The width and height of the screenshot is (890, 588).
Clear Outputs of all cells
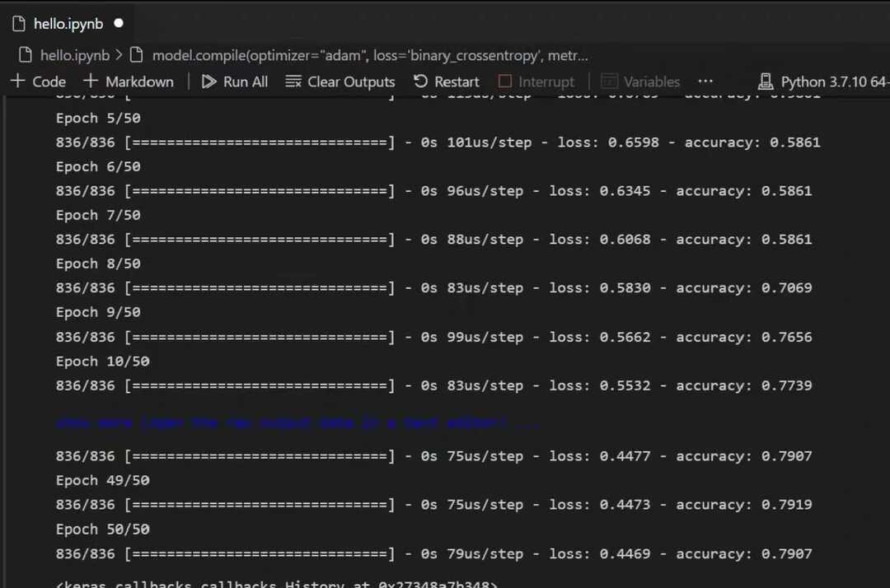click(340, 82)
